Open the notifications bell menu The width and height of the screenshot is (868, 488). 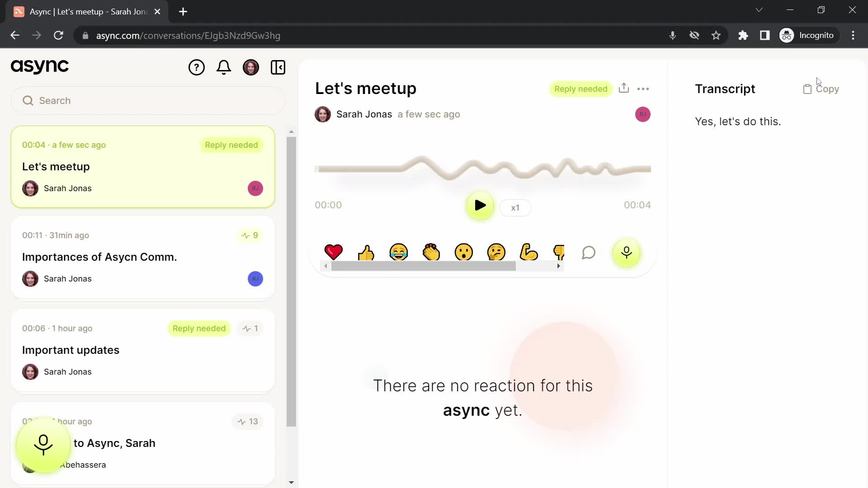click(x=224, y=67)
